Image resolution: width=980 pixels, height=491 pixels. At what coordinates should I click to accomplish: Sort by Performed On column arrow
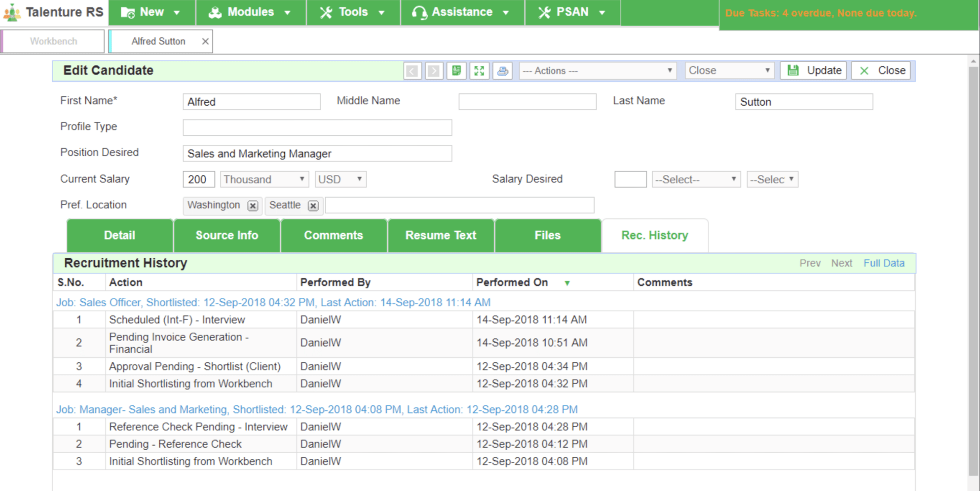tap(567, 283)
